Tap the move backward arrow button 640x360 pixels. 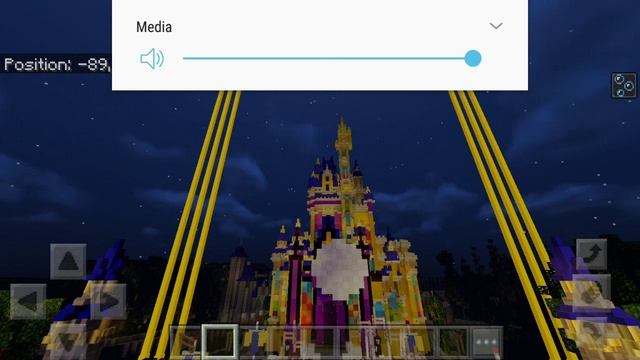pyautogui.click(x=68, y=341)
